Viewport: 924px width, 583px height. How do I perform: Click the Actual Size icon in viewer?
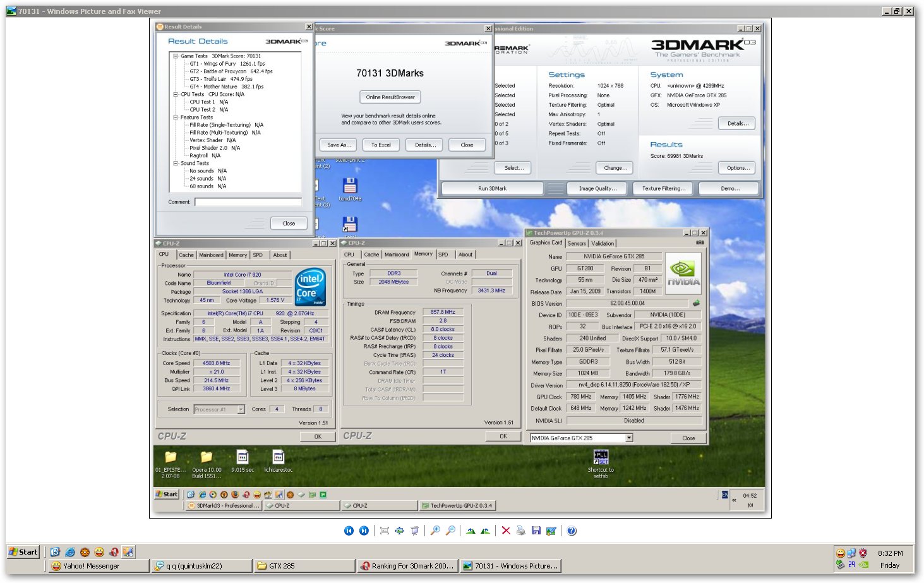[399, 531]
